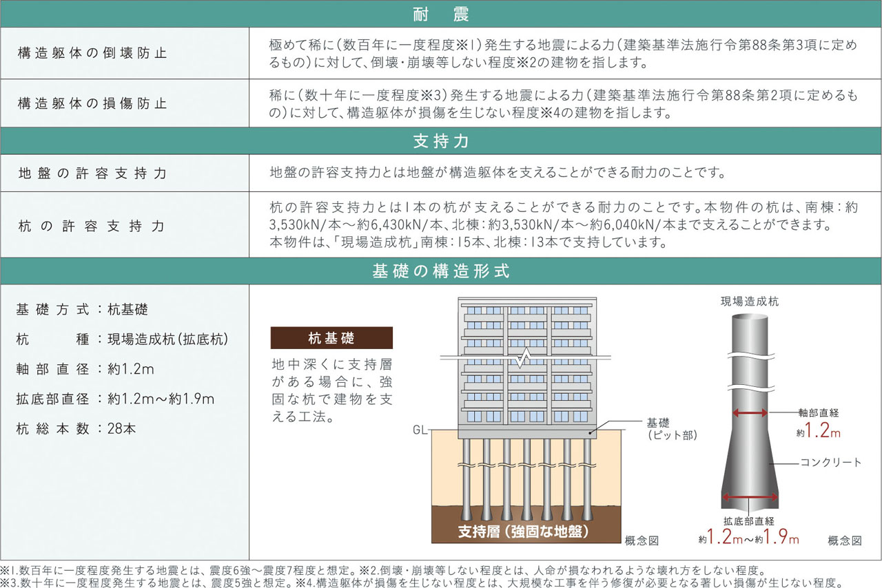
Task: Click the break symbol on the building
Action: [x=526, y=359]
